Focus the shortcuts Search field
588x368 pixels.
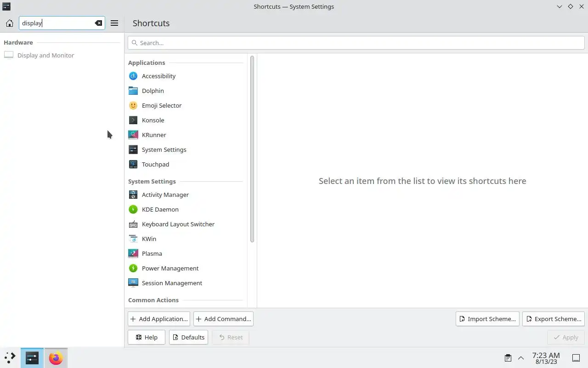tap(356, 43)
